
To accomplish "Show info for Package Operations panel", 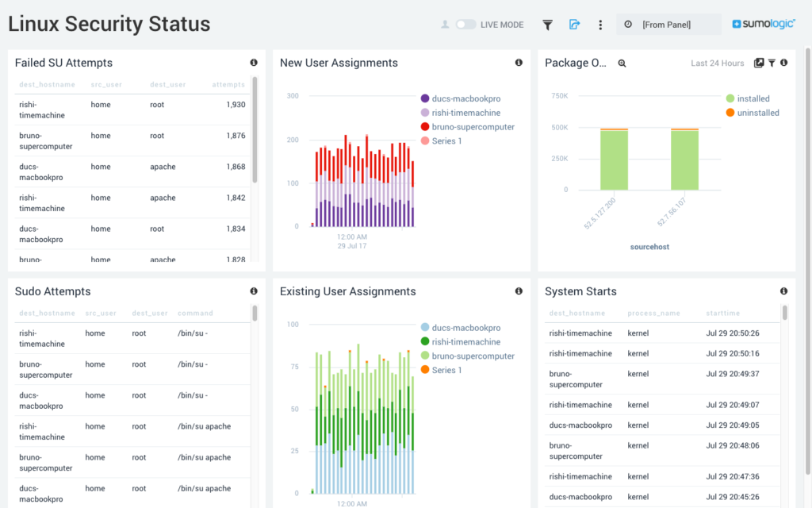I will coord(784,62).
